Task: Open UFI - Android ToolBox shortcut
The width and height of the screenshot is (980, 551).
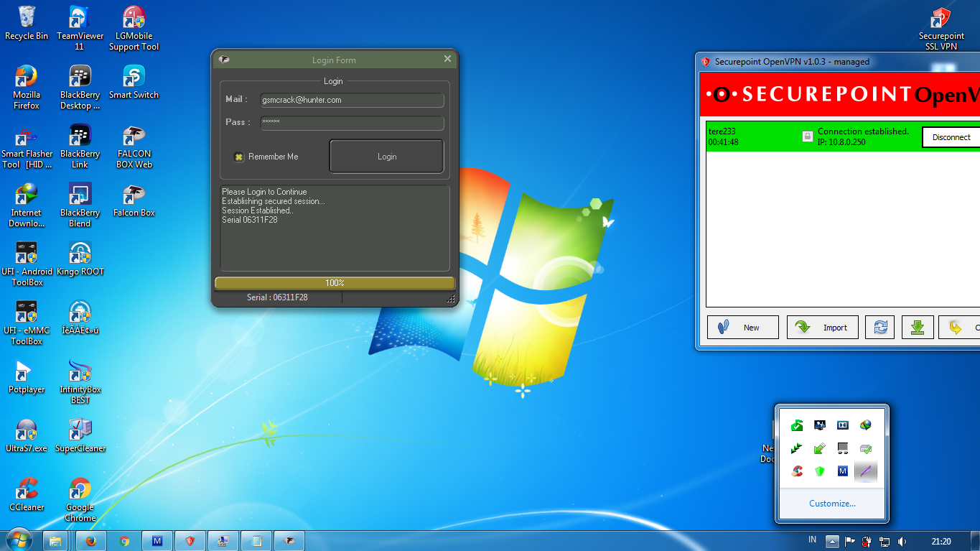Action: point(27,264)
